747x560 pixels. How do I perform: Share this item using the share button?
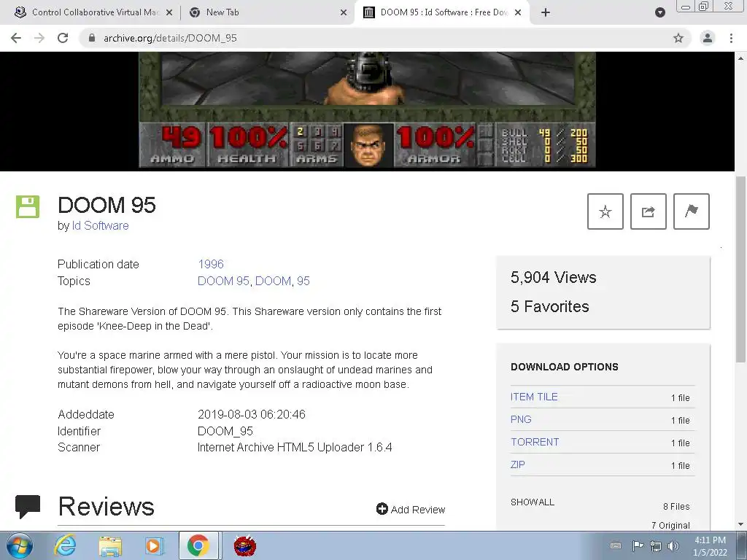coord(649,211)
